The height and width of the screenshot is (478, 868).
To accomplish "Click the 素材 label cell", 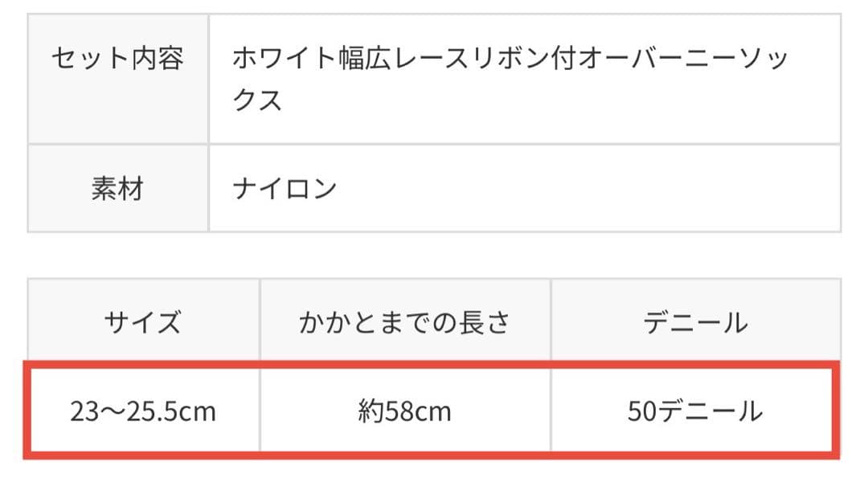I will point(117,190).
